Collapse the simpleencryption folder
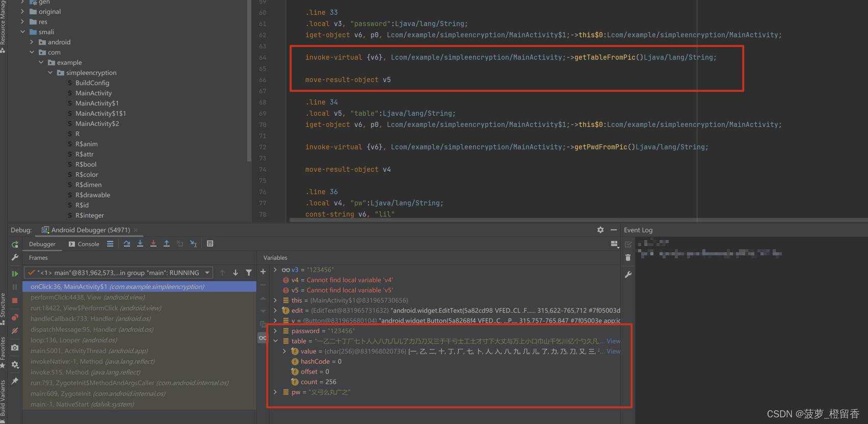Image resolution: width=868 pixels, height=424 pixels. pos(50,72)
